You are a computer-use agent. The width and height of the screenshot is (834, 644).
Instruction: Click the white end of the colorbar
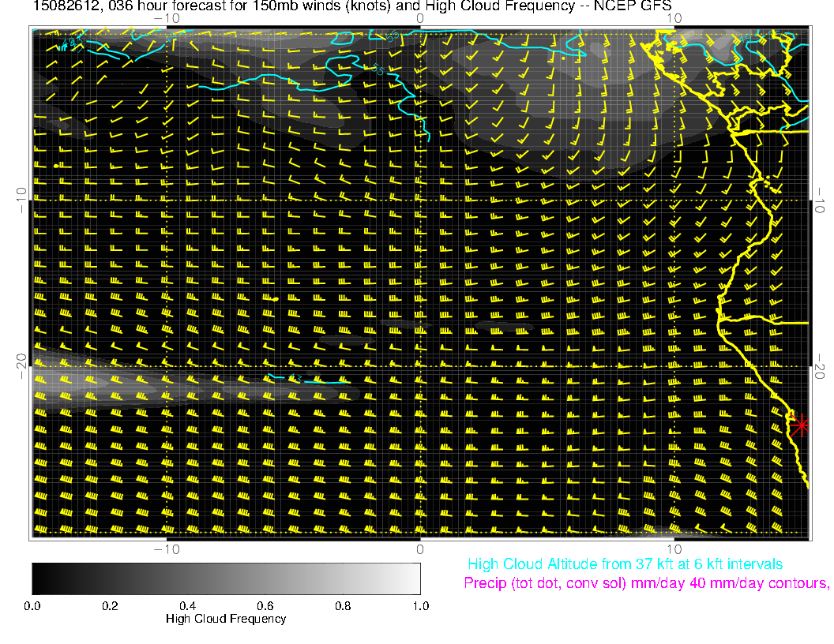(x=414, y=578)
